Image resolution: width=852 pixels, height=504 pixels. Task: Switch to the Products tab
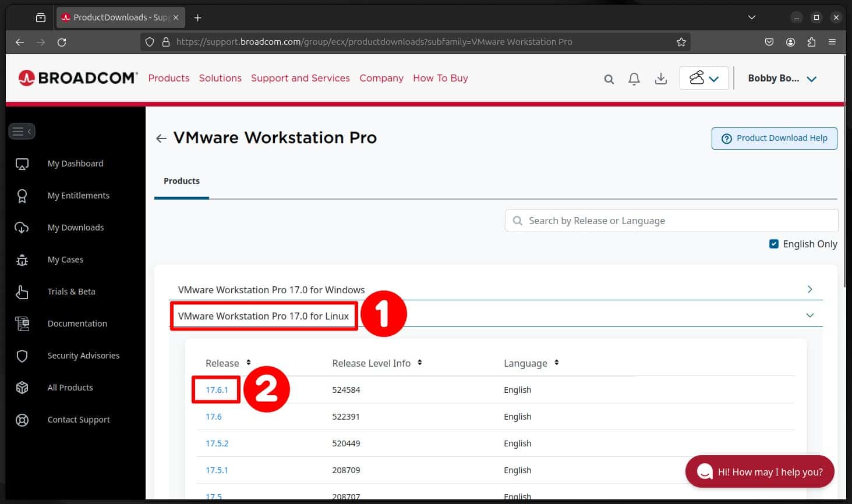[181, 181]
